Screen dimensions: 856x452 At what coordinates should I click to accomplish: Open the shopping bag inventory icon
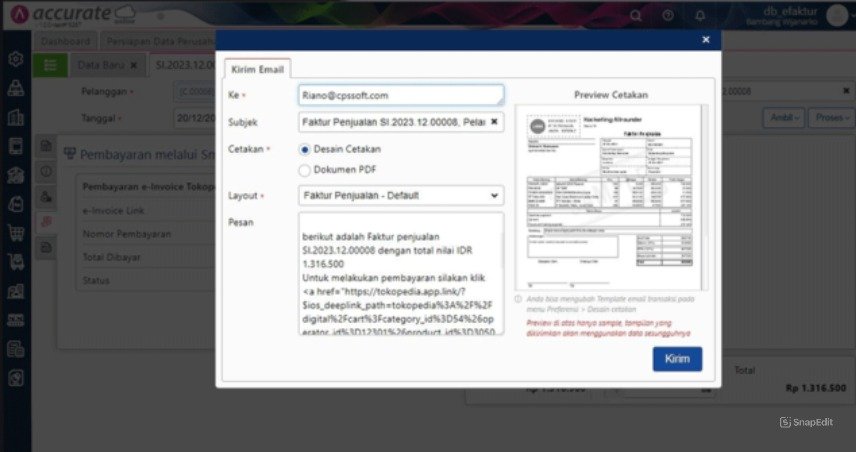[x=16, y=204]
